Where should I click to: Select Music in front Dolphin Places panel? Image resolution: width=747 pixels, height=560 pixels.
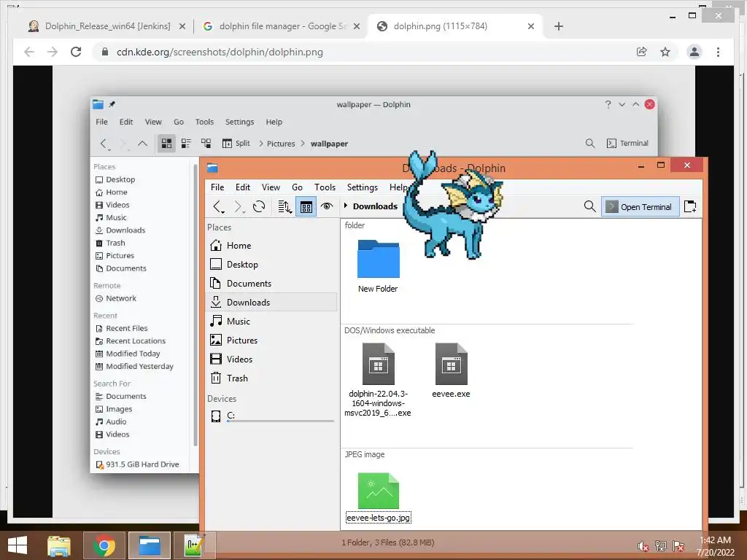(271, 322)
